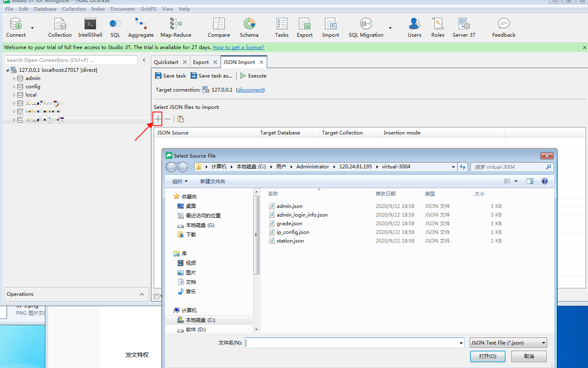Open JSON Text File type dropdown
The height and width of the screenshot is (368, 588).
pyautogui.click(x=543, y=343)
